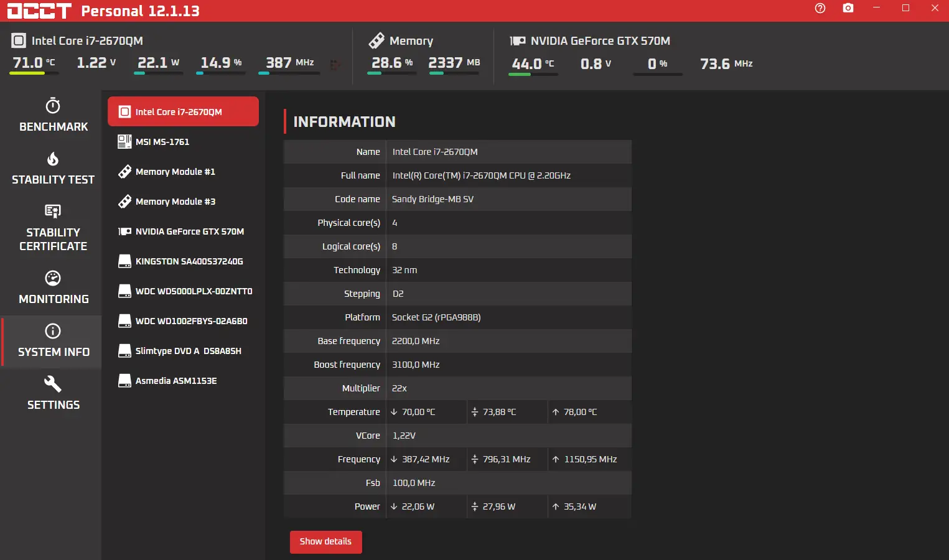Click the graphics card icon in header
This screenshot has height=560, width=949.
[518, 41]
